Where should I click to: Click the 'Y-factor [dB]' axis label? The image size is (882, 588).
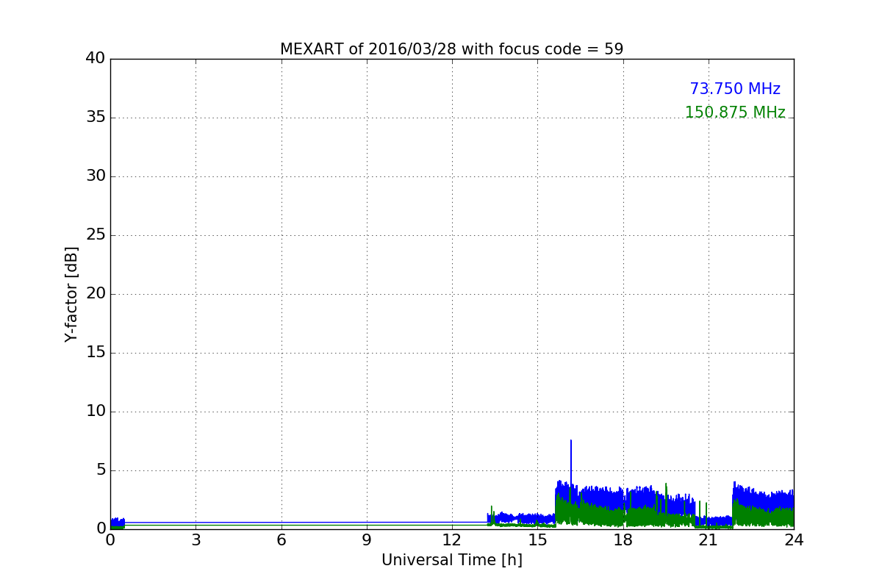[71, 294]
